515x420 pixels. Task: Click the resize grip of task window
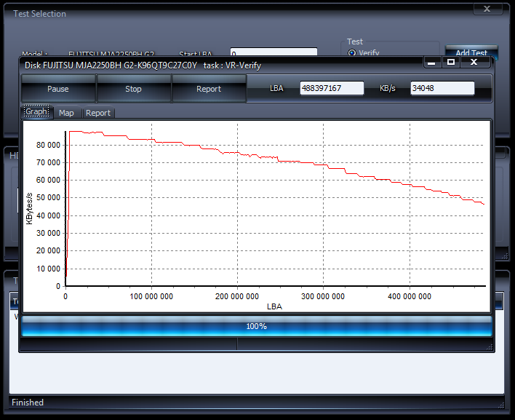490,347
